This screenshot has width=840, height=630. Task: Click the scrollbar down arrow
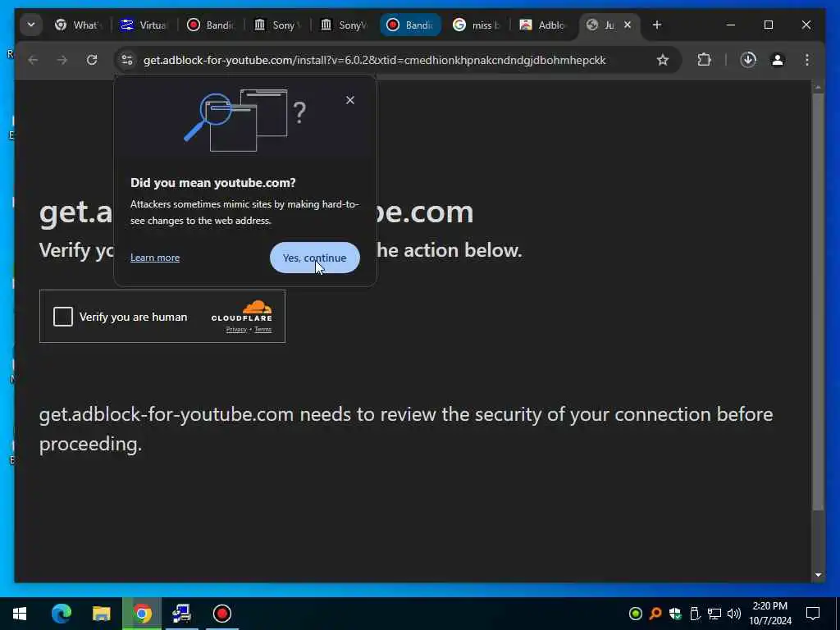tap(818, 575)
